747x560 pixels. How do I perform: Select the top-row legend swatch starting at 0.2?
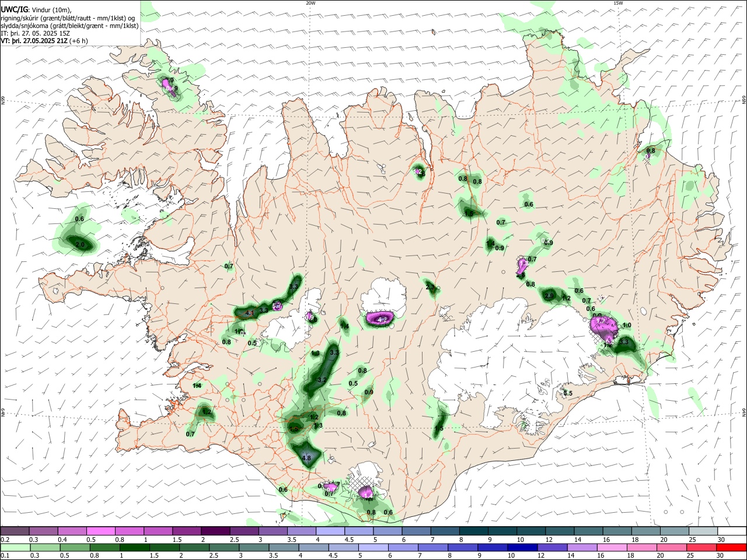(x=15, y=531)
